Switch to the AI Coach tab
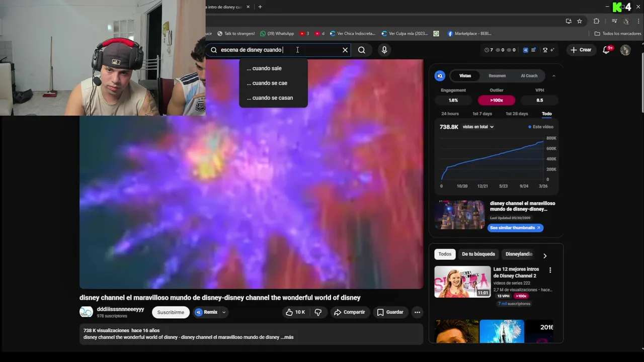The width and height of the screenshot is (644, 362). pyautogui.click(x=529, y=76)
